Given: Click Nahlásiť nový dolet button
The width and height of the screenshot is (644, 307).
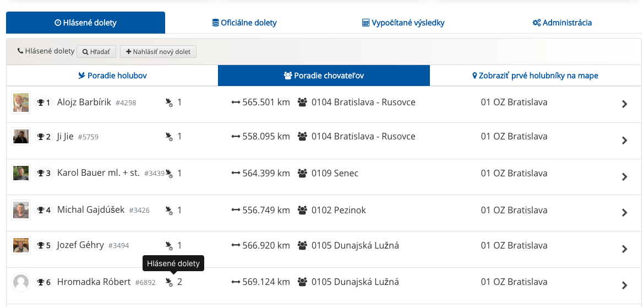Looking at the screenshot, I should pos(158,52).
